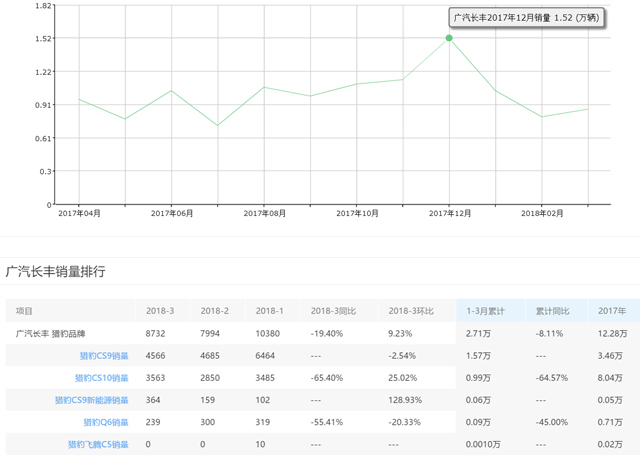
Task: Open the 猎豹飞腾C5销量 link
Action: [98, 444]
